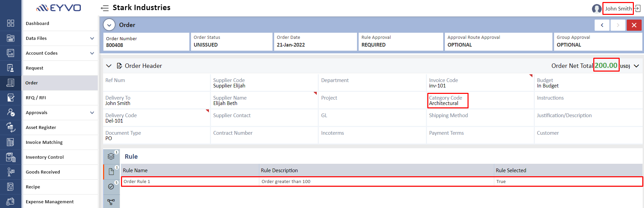Click the Supplier Name Elijah Beth field
The height and width of the screenshot is (208, 644).
click(264, 100)
